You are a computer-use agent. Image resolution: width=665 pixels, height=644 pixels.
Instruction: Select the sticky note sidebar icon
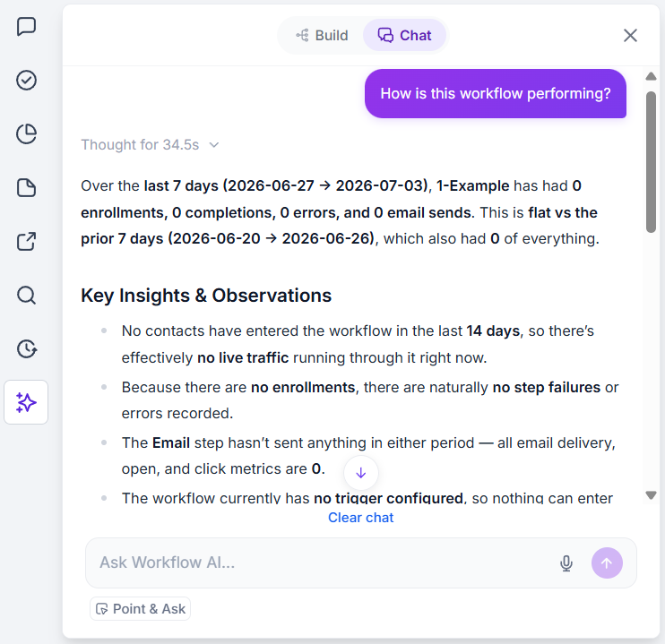[26, 188]
